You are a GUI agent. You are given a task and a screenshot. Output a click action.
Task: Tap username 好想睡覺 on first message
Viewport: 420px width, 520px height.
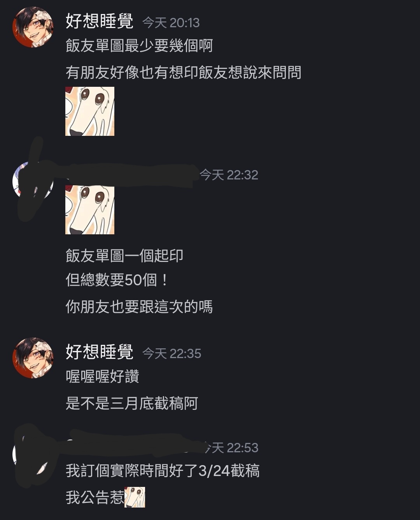(x=100, y=21)
